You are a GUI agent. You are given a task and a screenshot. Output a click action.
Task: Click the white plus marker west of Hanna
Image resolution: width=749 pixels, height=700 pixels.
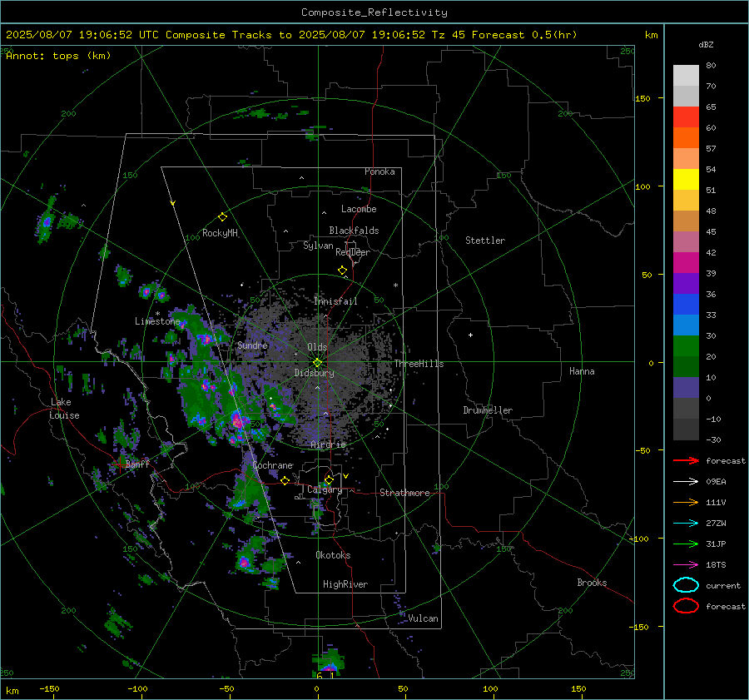470,335
